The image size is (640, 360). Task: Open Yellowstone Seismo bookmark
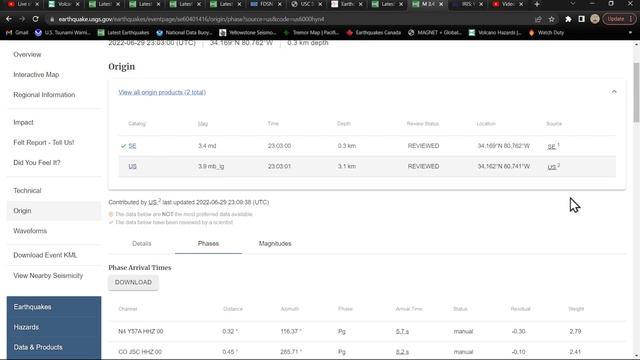(248, 33)
